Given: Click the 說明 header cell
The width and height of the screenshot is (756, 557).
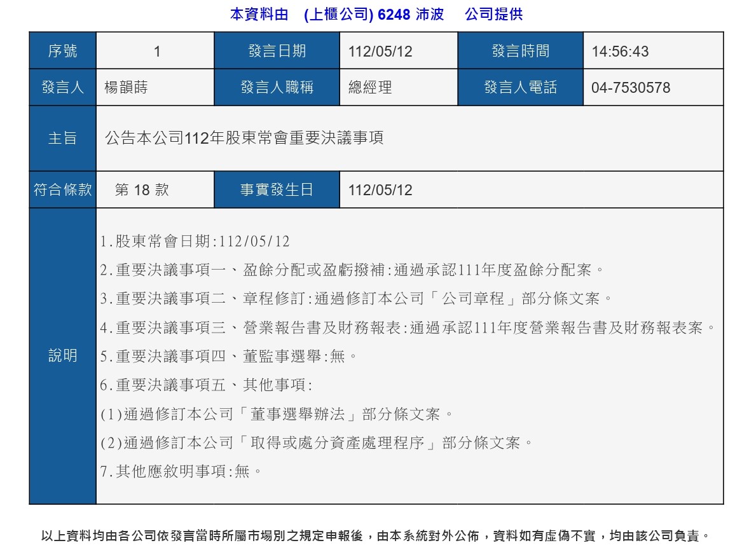Looking at the screenshot, I should [x=63, y=356].
